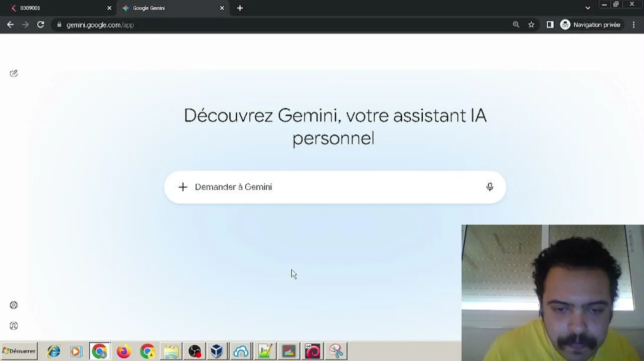Open a new browser tab
The width and height of the screenshot is (644, 361).
240,8
